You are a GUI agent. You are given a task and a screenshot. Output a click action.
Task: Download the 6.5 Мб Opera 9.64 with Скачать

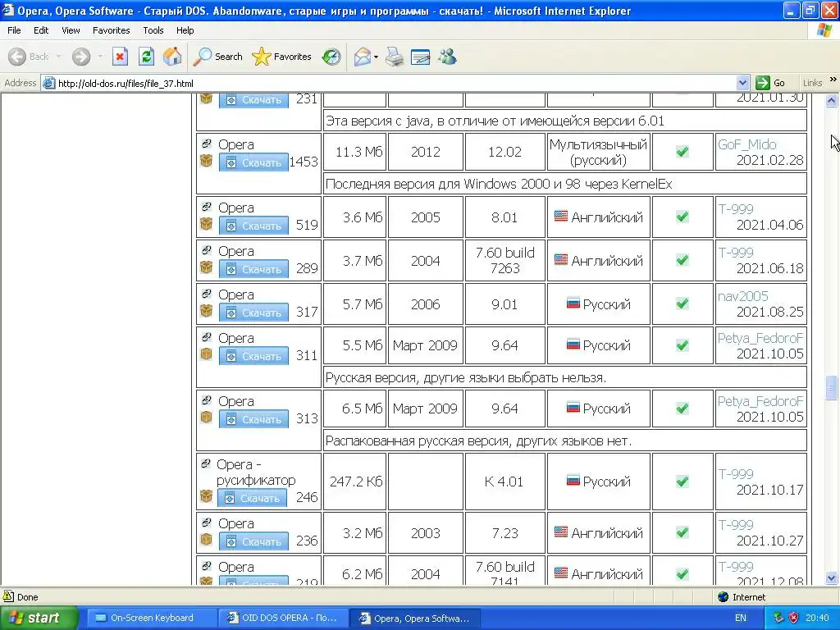[253, 419]
